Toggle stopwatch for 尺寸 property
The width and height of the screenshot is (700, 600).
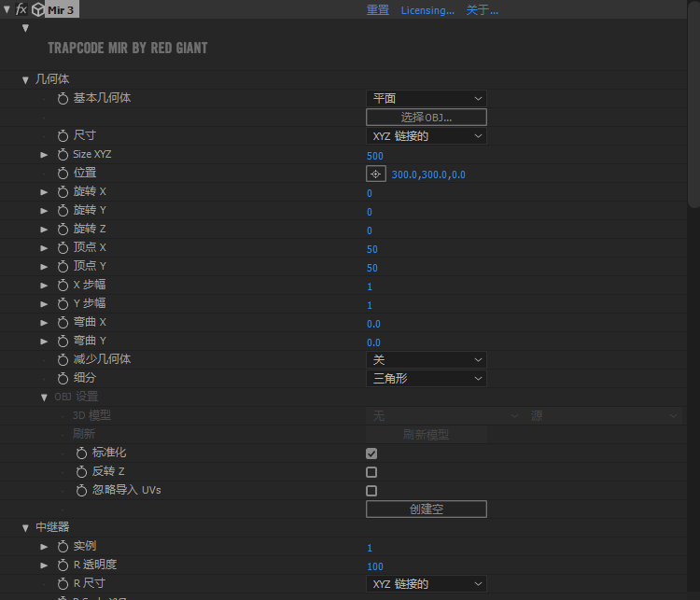click(x=63, y=135)
